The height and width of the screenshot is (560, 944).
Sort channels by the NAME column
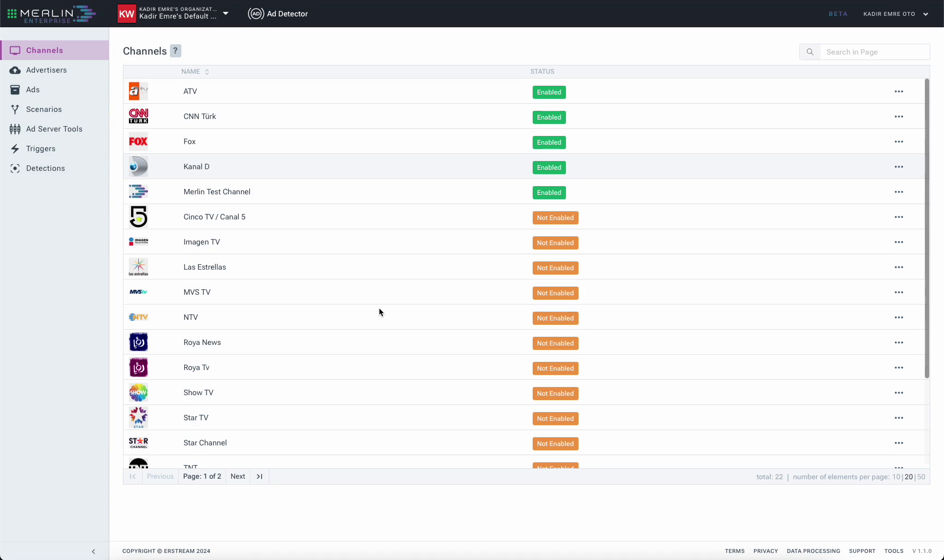(195, 72)
